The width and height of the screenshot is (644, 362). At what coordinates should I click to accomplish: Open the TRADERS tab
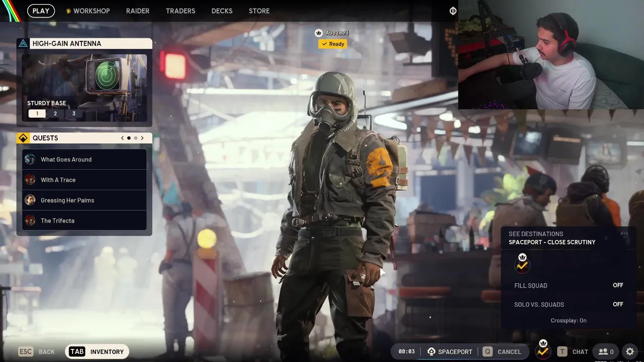click(181, 11)
